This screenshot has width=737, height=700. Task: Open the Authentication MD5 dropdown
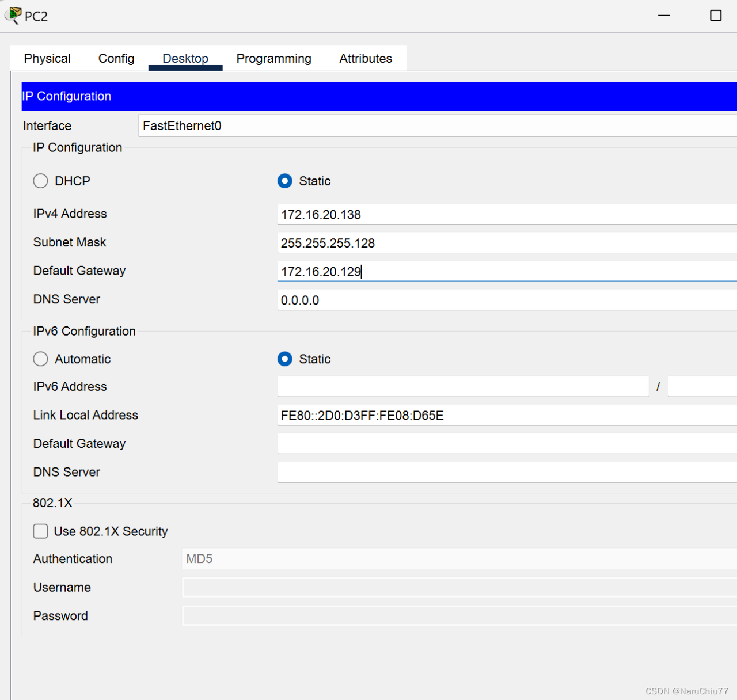point(459,559)
